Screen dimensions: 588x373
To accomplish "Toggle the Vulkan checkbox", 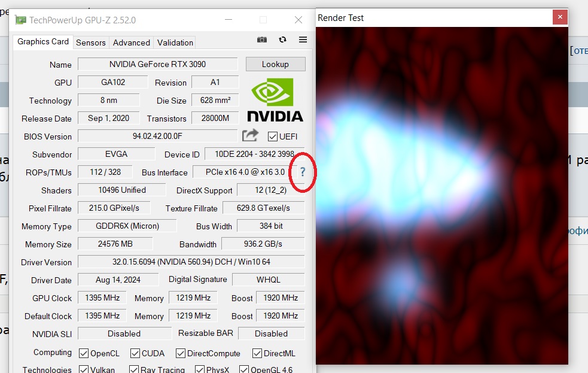I will [84, 369].
